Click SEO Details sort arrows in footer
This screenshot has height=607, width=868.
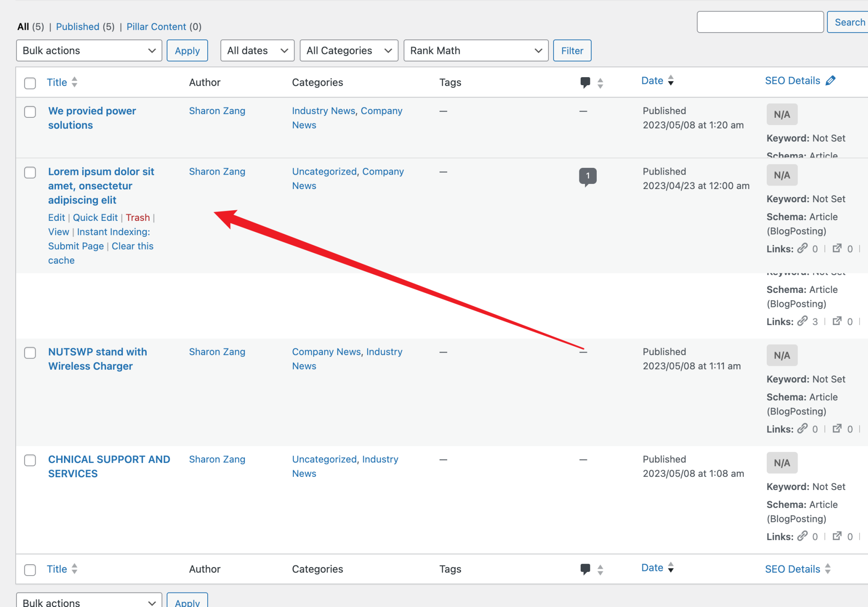[x=828, y=569]
